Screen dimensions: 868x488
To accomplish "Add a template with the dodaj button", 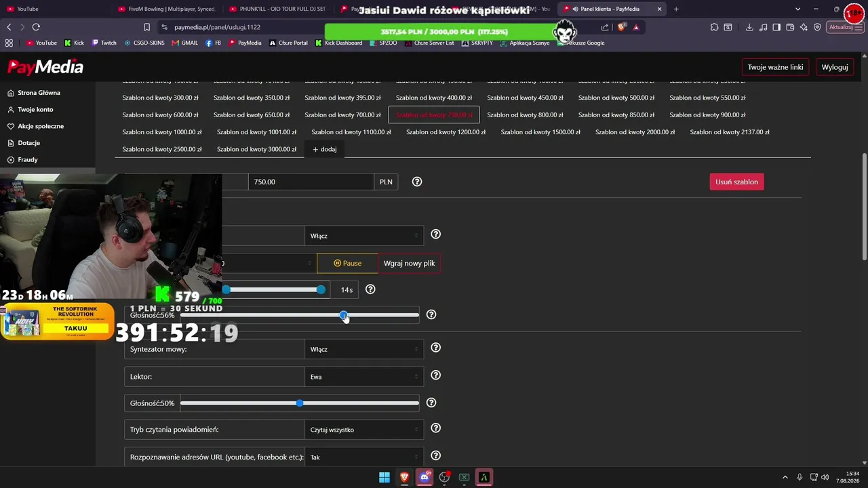I will (325, 149).
